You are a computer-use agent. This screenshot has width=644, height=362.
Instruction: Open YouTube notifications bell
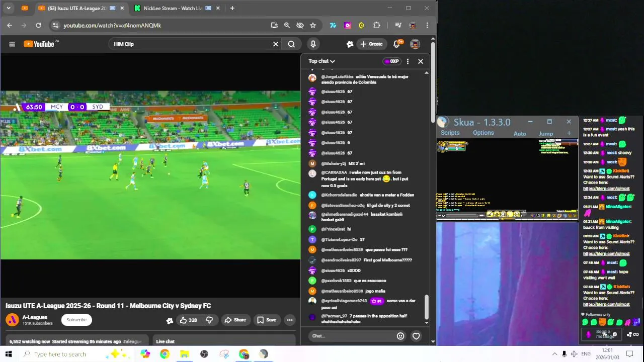(x=397, y=44)
